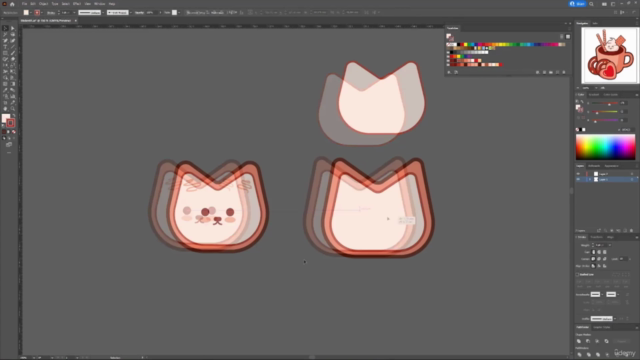Select the Eyedropper tool
The width and height of the screenshot is (640, 360).
(5, 90)
